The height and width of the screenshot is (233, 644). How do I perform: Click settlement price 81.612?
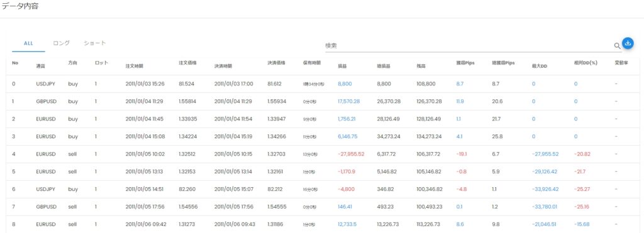[x=275, y=84]
